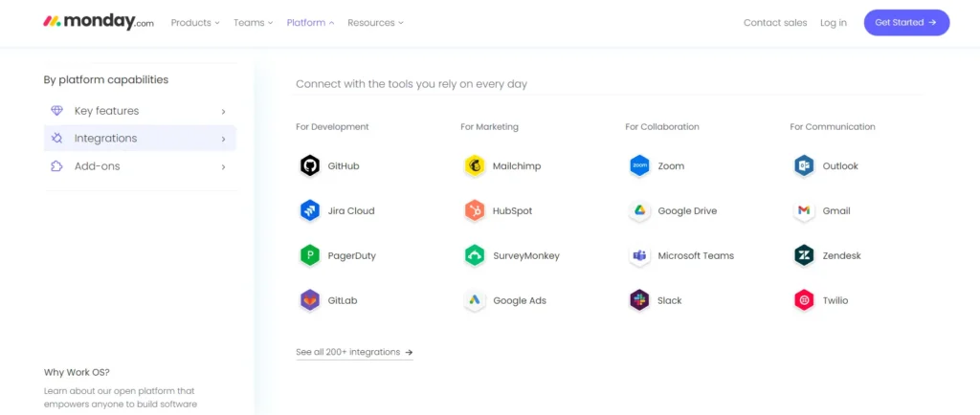This screenshot has width=980, height=415.
Task: Click the Gmail text label
Action: click(x=836, y=211)
